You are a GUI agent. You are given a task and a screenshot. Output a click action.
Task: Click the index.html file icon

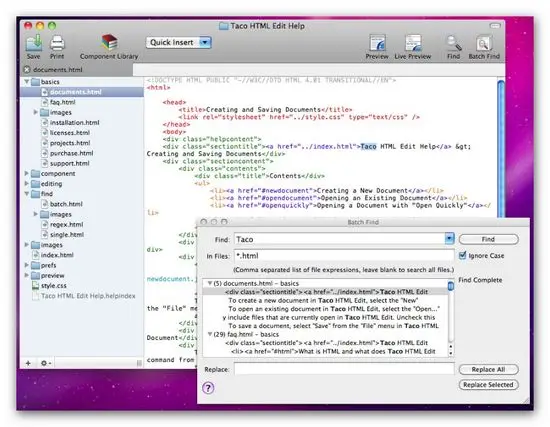click(35, 255)
